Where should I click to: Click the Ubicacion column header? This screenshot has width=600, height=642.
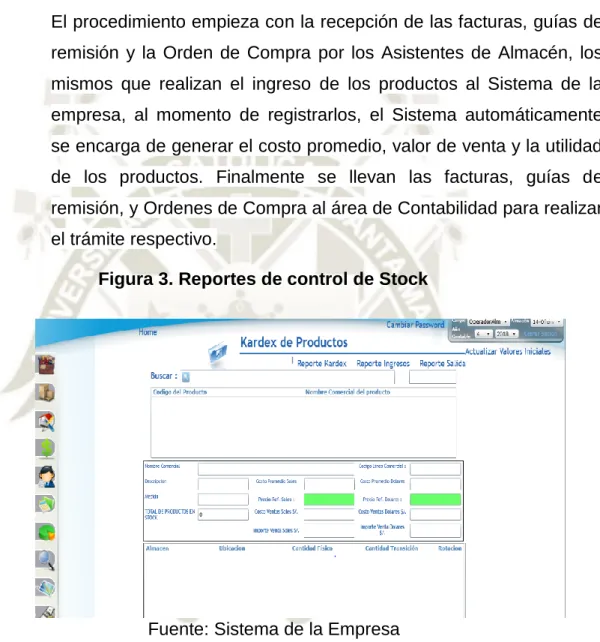coord(232,549)
